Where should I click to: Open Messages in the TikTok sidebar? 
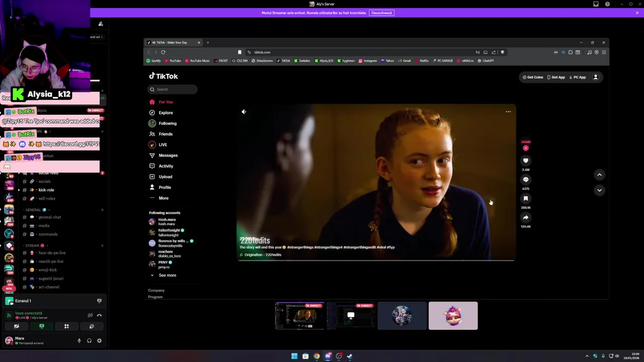[x=164, y=155]
